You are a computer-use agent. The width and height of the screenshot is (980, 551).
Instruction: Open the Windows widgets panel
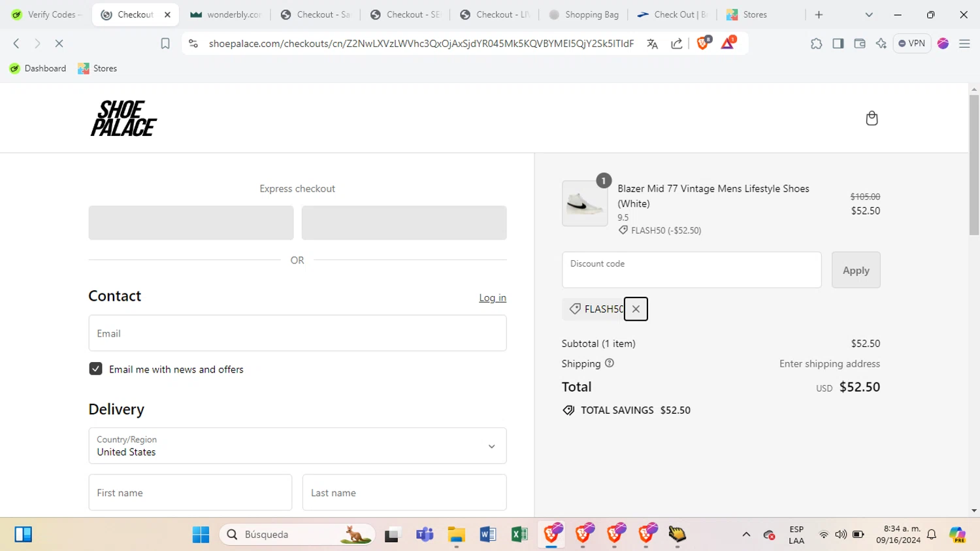[23, 535]
